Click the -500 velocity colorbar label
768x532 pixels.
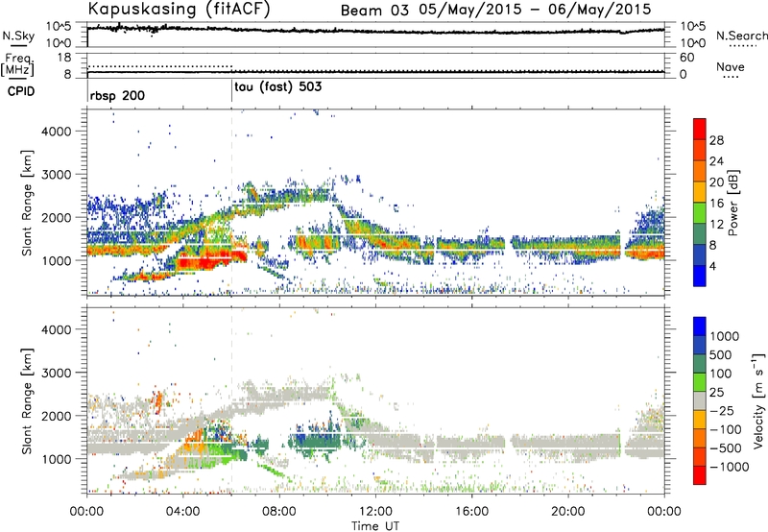726,447
